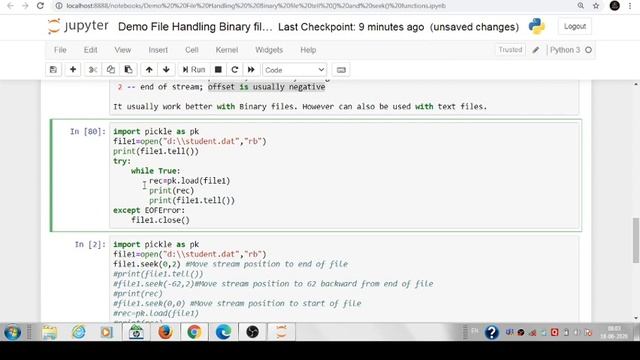Copy selected cells icon

pyautogui.click(x=111, y=70)
